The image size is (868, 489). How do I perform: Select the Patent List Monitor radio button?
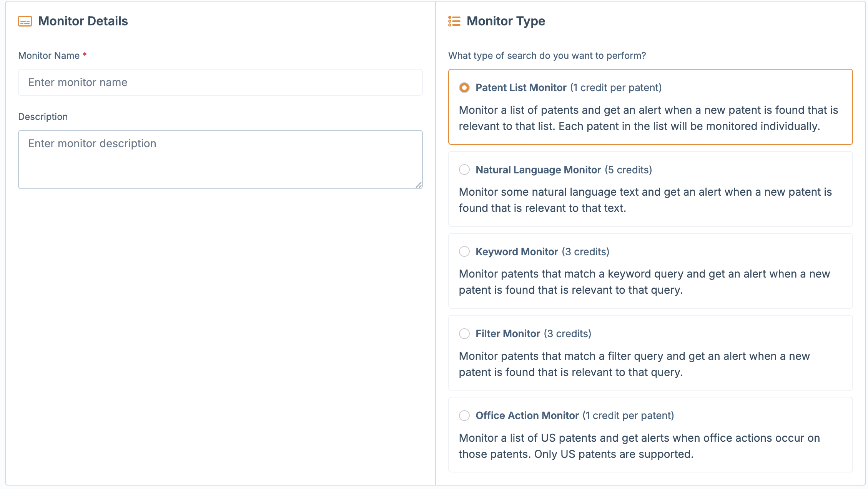point(464,88)
